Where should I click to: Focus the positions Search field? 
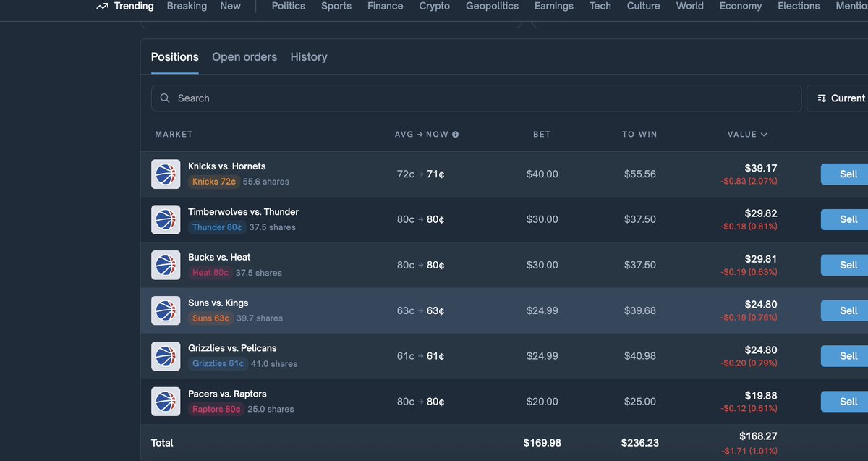(x=476, y=98)
